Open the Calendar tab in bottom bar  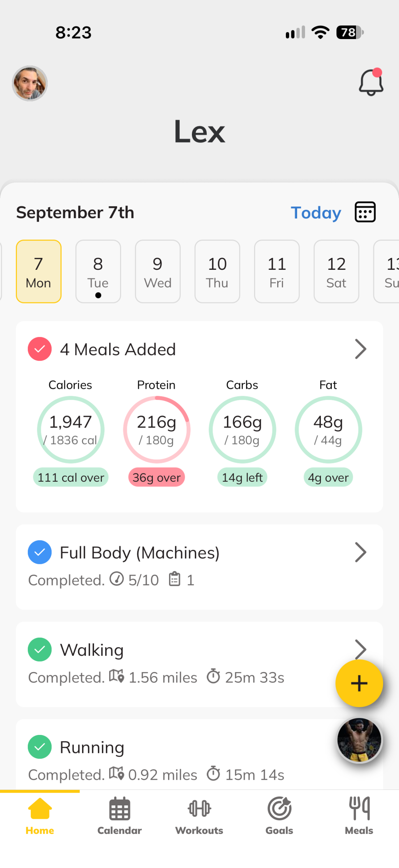[x=120, y=816]
